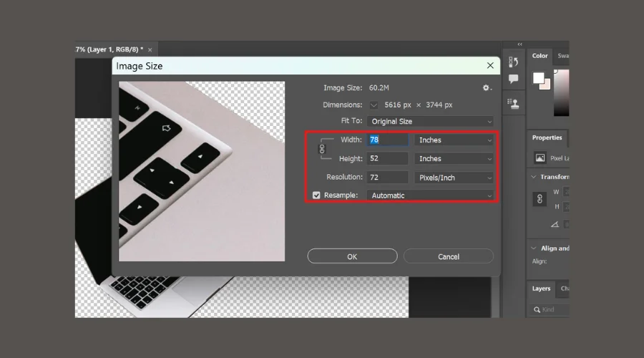This screenshot has height=358, width=644.
Task: Collapse panels with the double-arrow icon
Action: (x=520, y=44)
